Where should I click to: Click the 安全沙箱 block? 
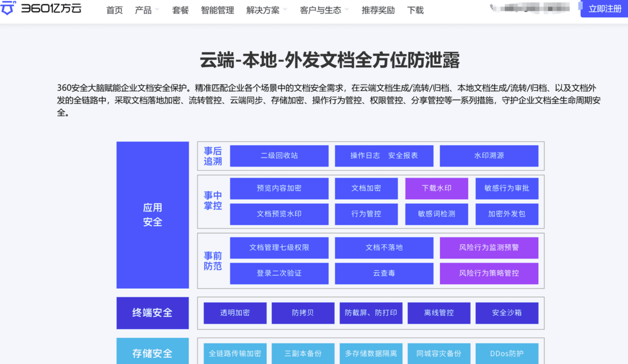coord(507,313)
